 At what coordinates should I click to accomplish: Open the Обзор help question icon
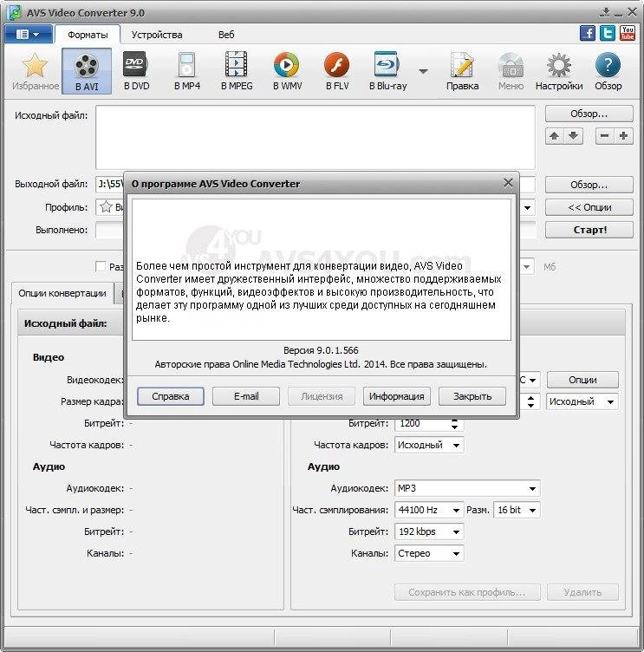pos(608,71)
